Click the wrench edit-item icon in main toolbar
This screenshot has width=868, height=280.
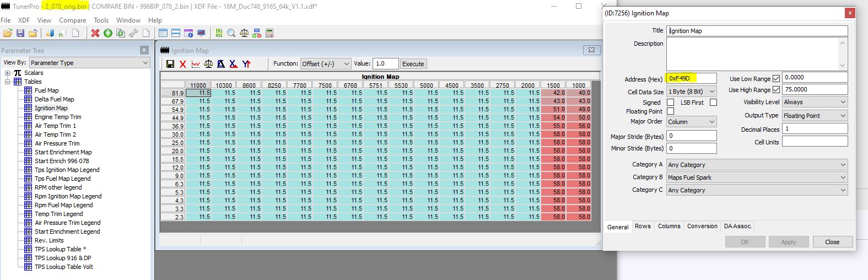tap(133, 33)
